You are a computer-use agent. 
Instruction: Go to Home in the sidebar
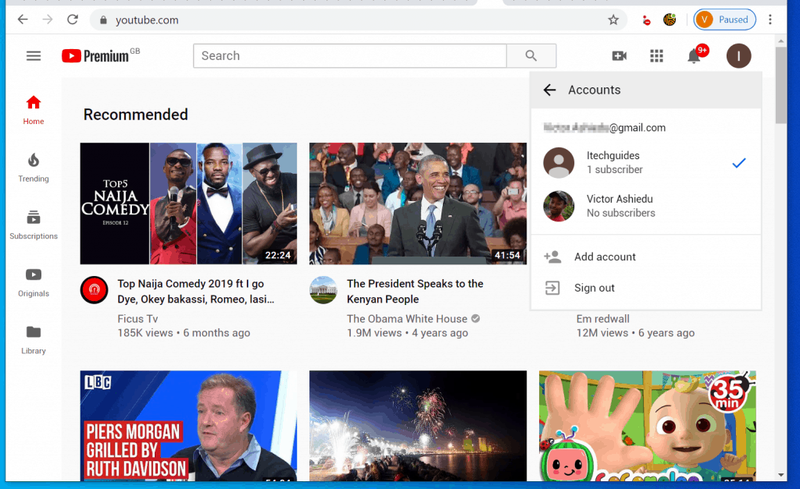pos(33,110)
